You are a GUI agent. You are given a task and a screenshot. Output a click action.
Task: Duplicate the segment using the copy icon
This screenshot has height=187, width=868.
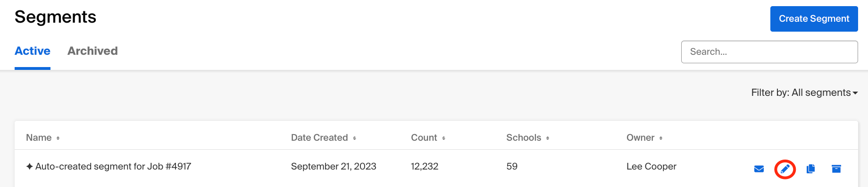[x=811, y=169]
